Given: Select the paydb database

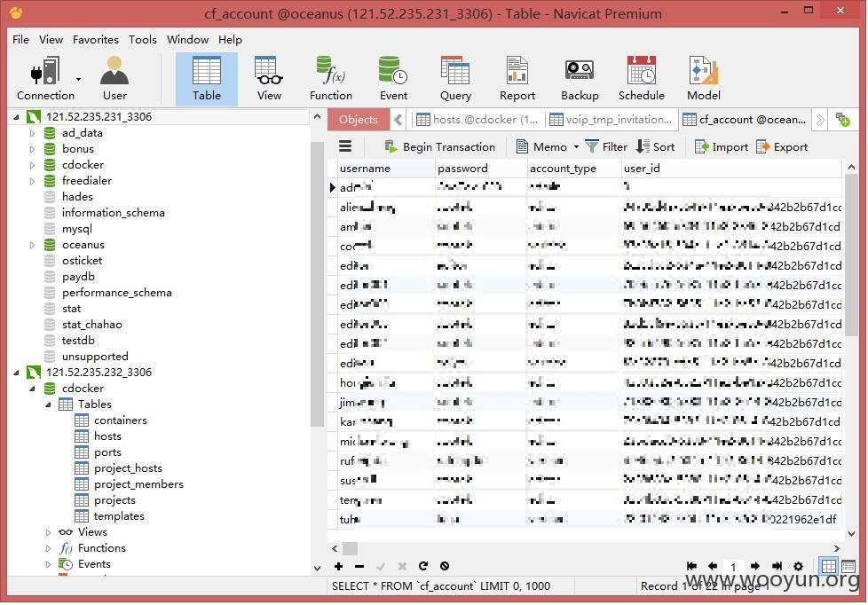Looking at the screenshot, I should tap(78, 276).
